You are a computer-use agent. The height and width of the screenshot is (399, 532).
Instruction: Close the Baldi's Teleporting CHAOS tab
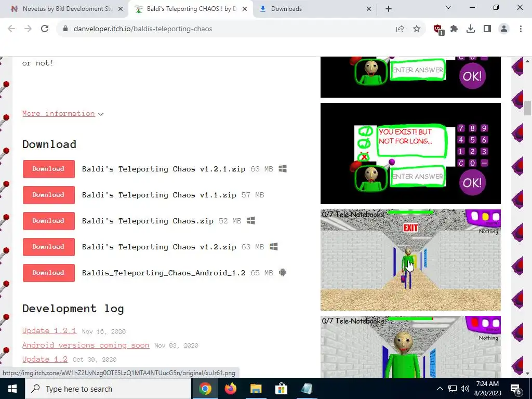(x=245, y=9)
